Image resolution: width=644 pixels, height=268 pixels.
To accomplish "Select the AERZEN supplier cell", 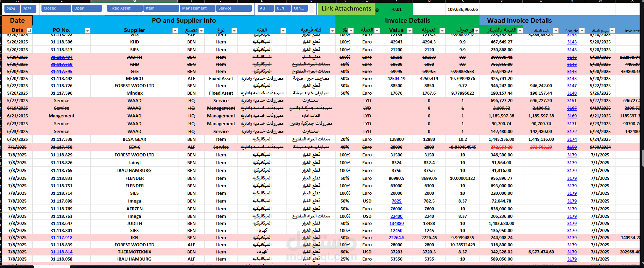I will (135, 209).
